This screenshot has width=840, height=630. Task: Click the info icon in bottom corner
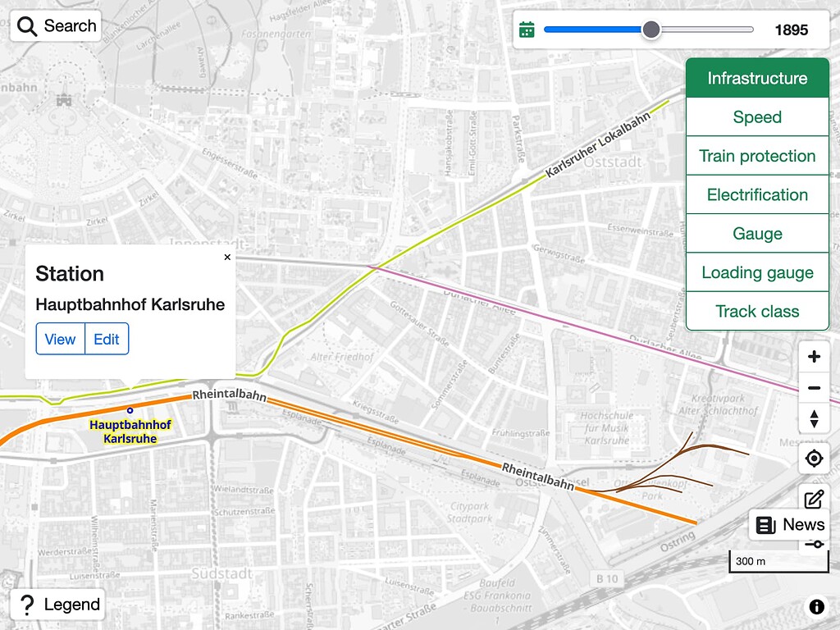point(816,606)
